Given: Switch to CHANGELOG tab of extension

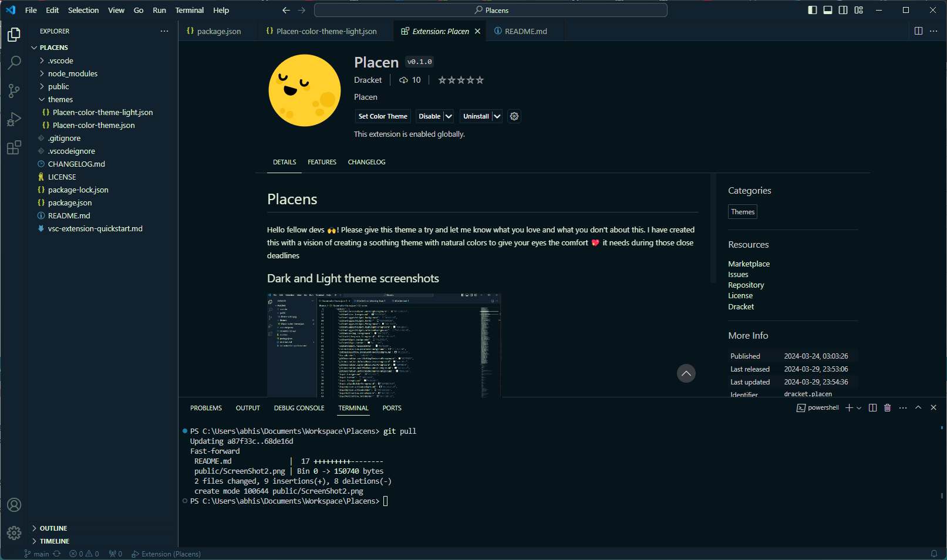Looking at the screenshot, I should pyautogui.click(x=366, y=162).
